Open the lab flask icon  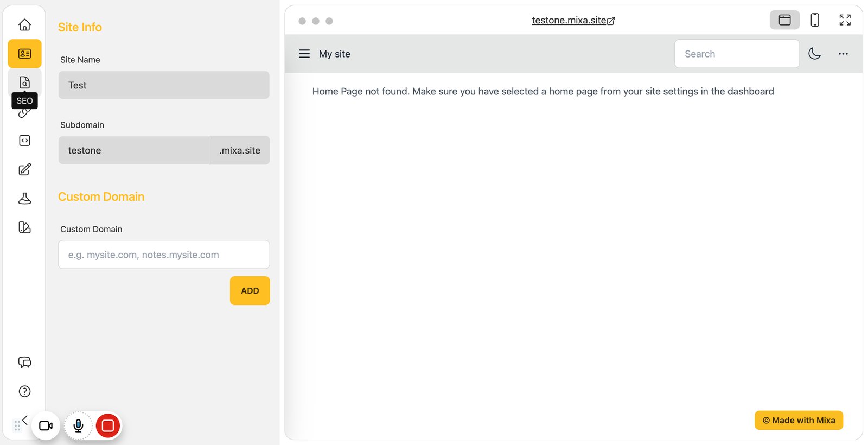point(24,198)
